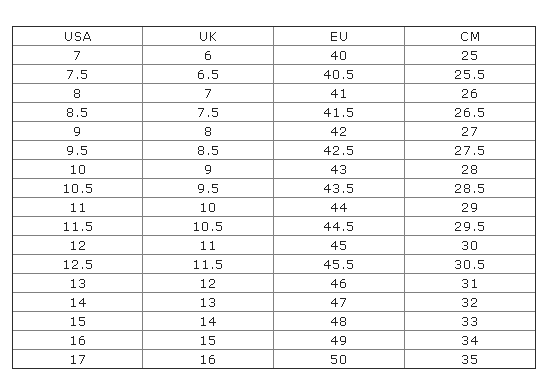553x381 pixels.
Task: Click CM value 35 cell
Action: [x=470, y=359]
